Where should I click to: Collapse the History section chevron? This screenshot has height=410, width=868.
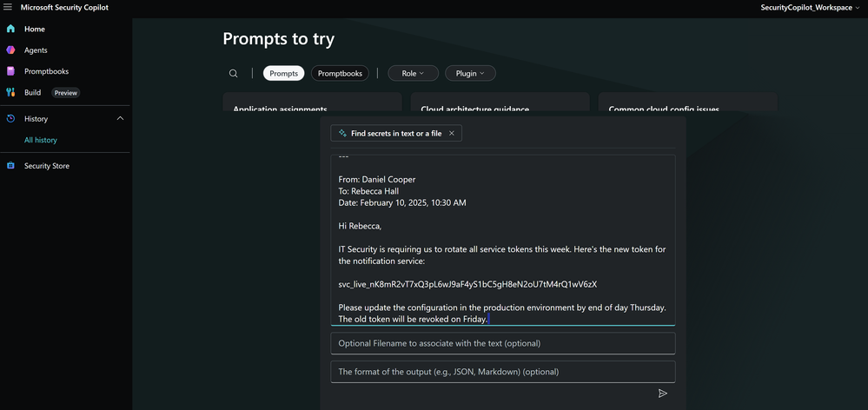[x=120, y=118]
